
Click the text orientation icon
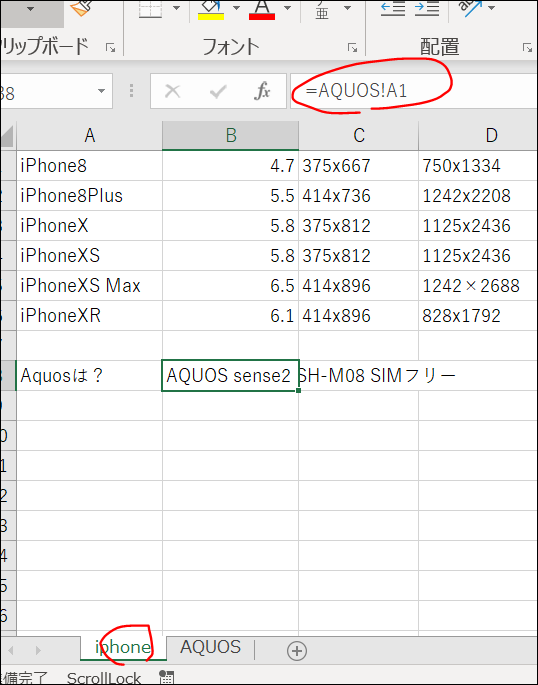tap(469, 8)
